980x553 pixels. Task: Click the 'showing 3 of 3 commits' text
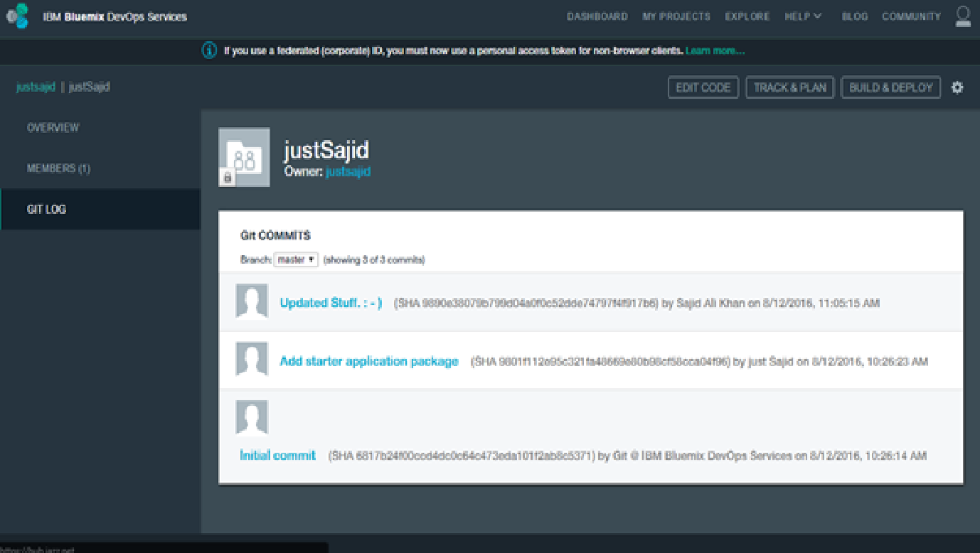pos(374,260)
